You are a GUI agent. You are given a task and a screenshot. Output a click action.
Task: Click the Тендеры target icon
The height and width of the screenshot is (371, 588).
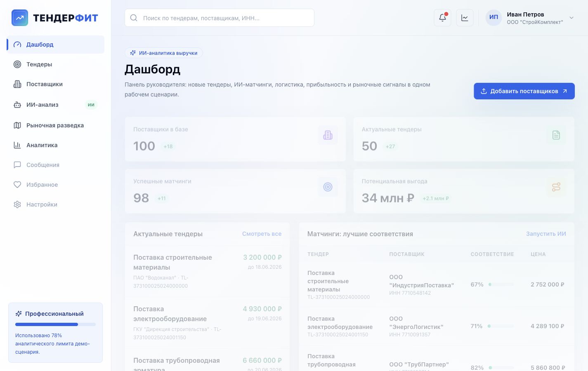point(17,64)
